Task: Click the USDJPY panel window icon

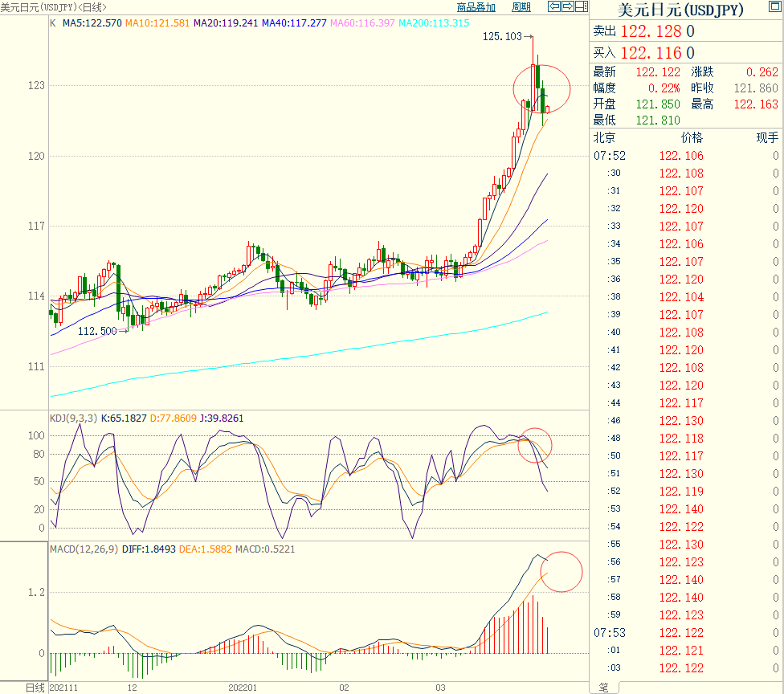Action: pos(774,6)
